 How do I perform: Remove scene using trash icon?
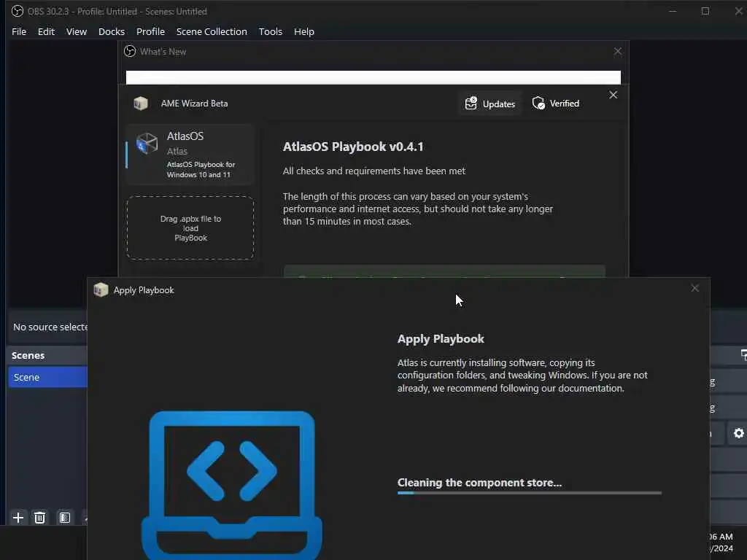(x=39, y=518)
